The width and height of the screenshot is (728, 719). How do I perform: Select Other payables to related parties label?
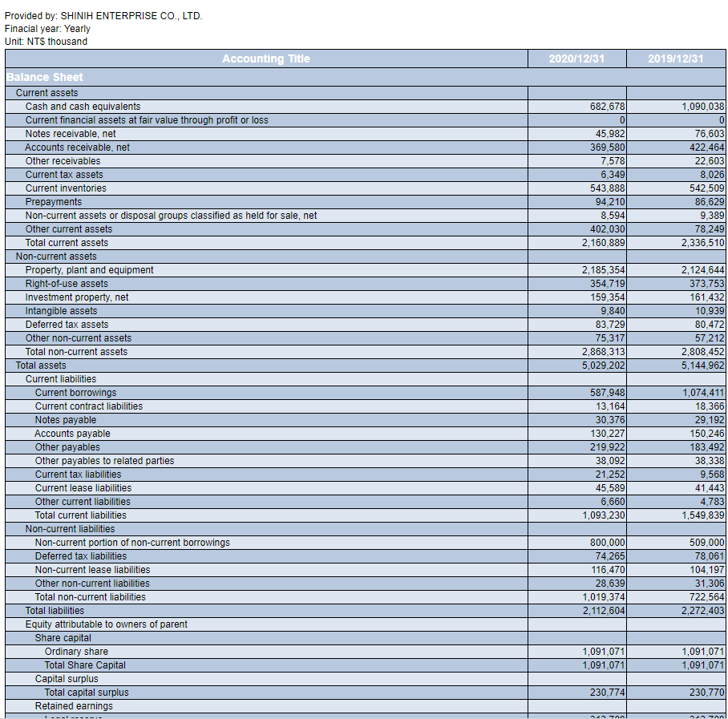(104, 461)
